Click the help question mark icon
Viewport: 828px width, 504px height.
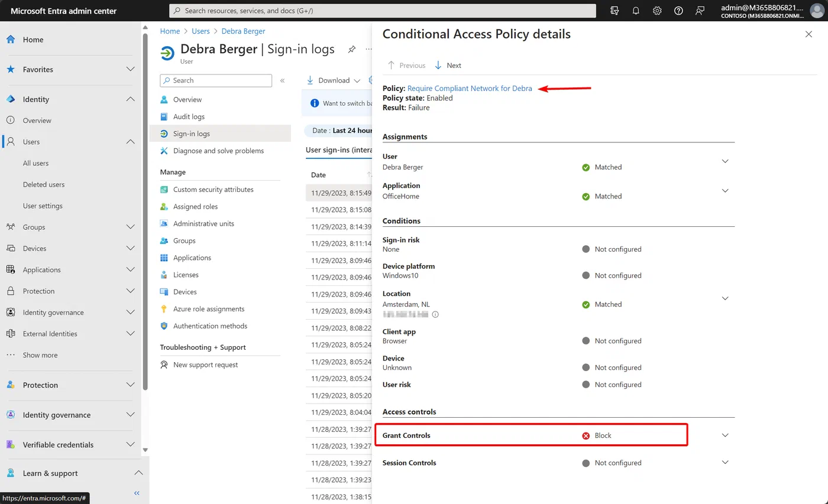pos(678,11)
